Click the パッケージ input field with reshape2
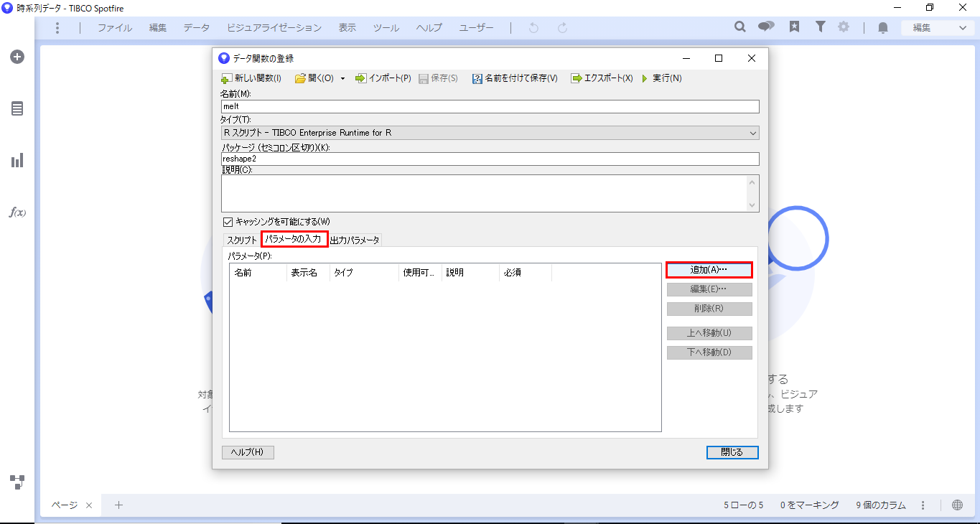 490,159
